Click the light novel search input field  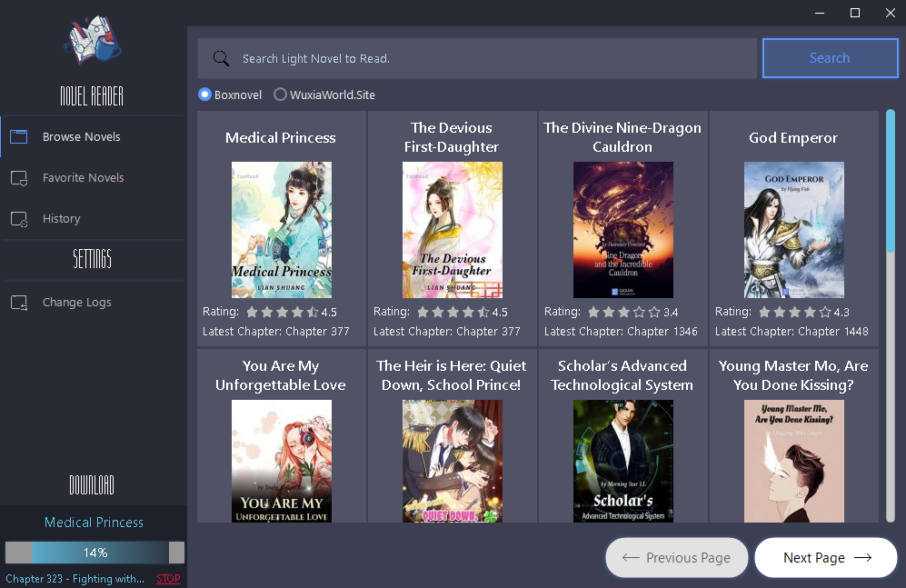coord(491,59)
